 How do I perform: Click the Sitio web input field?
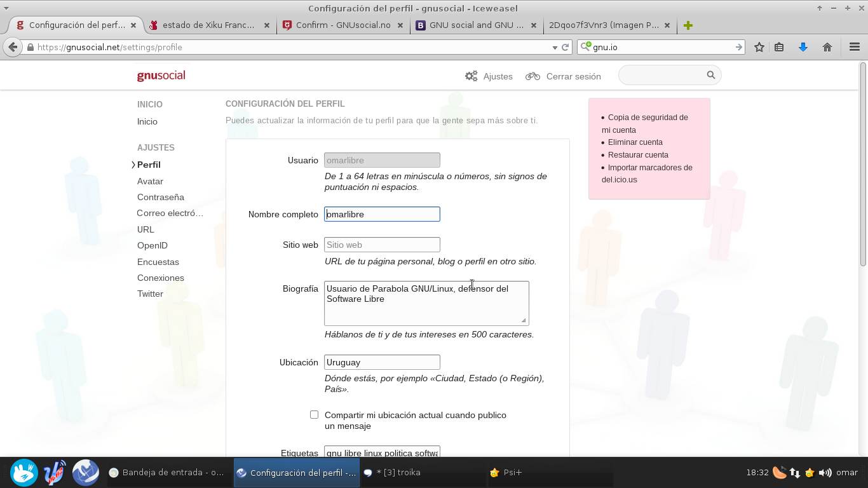[x=382, y=245]
